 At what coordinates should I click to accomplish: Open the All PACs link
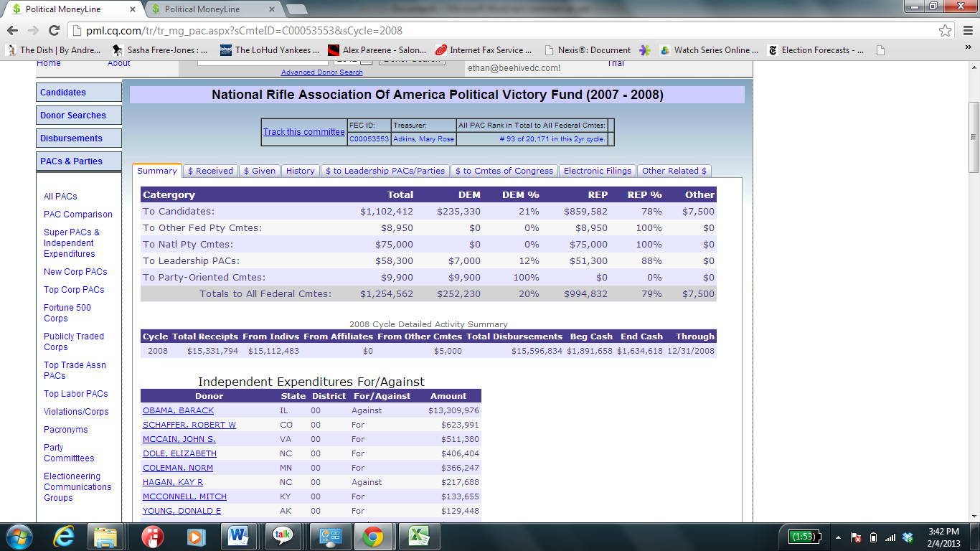click(x=60, y=197)
